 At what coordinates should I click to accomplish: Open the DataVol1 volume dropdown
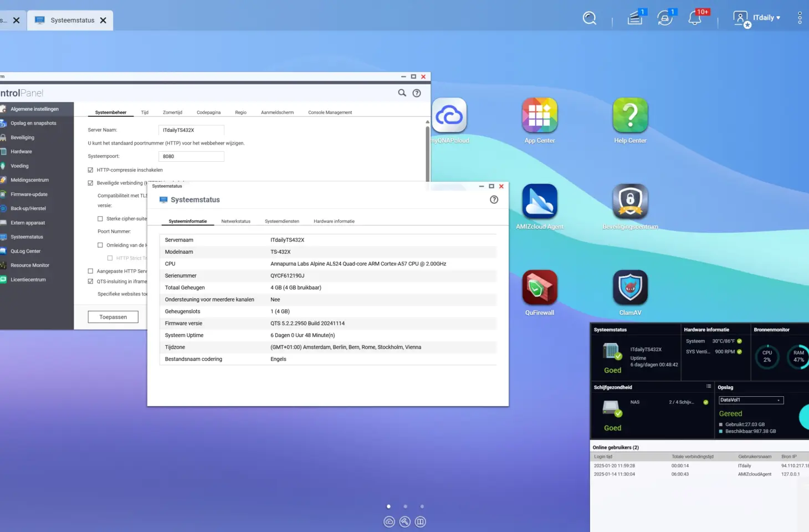click(x=751, y=400)
